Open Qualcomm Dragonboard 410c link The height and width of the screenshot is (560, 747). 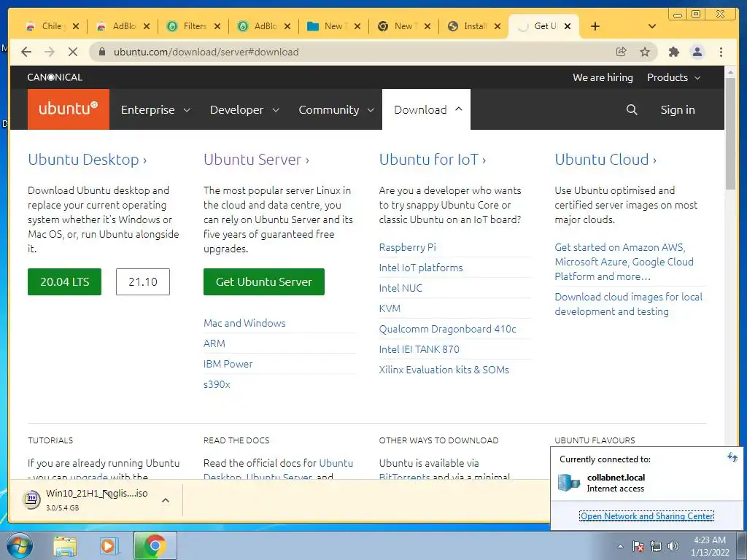[x=447, y=329]
